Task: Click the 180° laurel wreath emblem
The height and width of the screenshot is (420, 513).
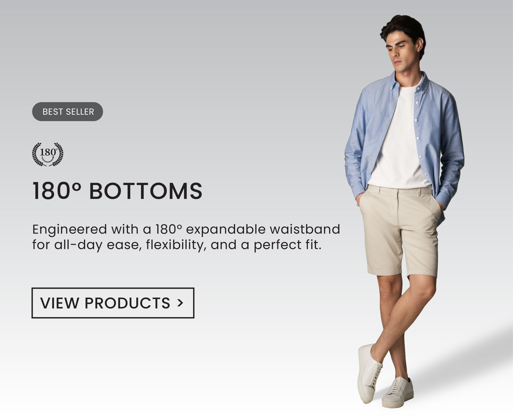Action: pyautogui.click(x=48, y=154)
